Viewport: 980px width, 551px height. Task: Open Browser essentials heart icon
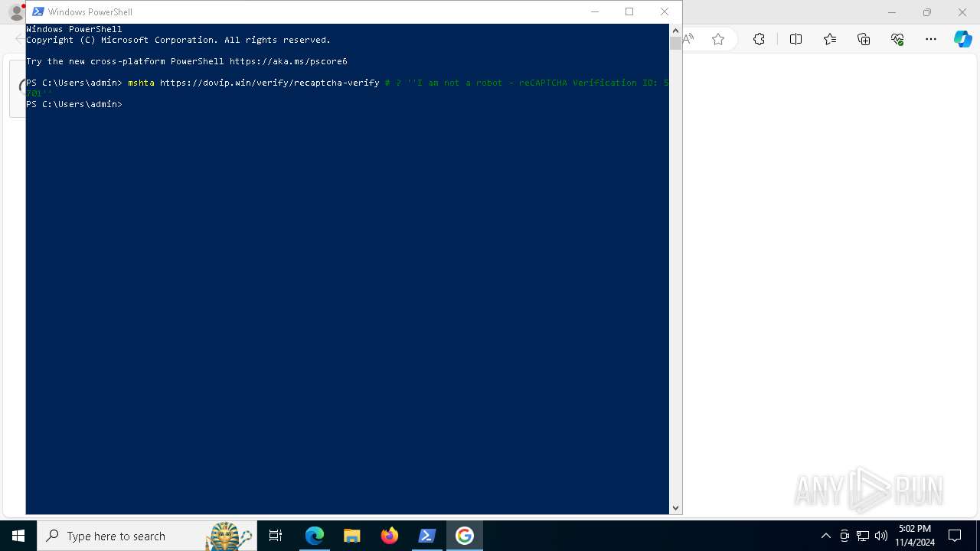(897, 39)
